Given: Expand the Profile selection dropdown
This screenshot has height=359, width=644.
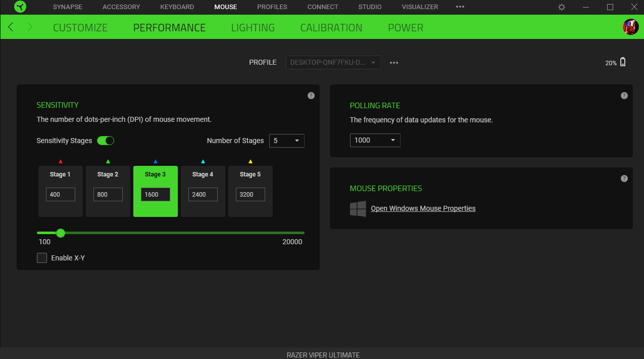Looking at the screenshot, I should 333,63.
